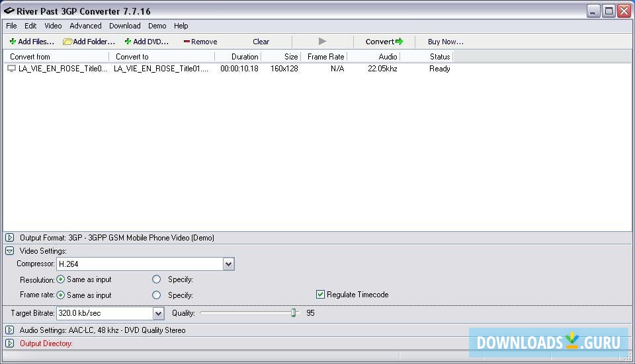Click the River Past app icon in title bar
Screen dimensions: 635x364
pyautogui.click(x=9, y=11)
